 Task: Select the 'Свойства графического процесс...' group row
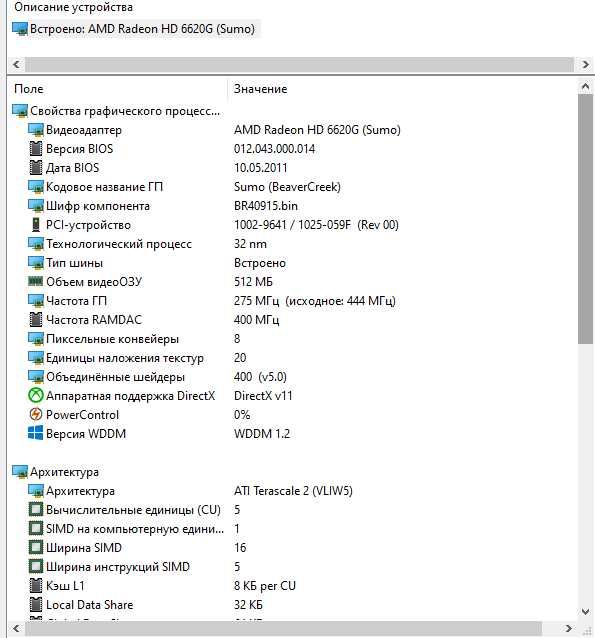click(116, 111)
